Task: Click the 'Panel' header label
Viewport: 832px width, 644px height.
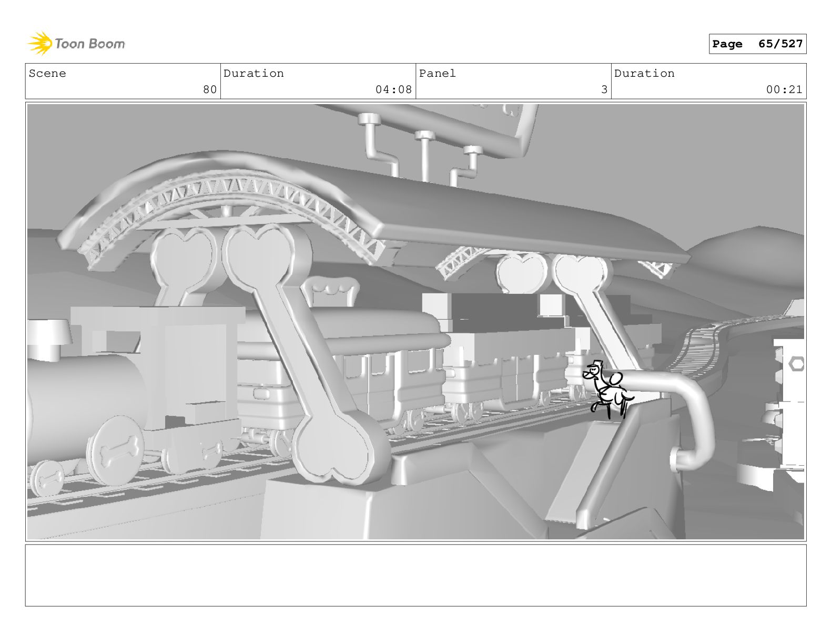Action: (438, 74)
